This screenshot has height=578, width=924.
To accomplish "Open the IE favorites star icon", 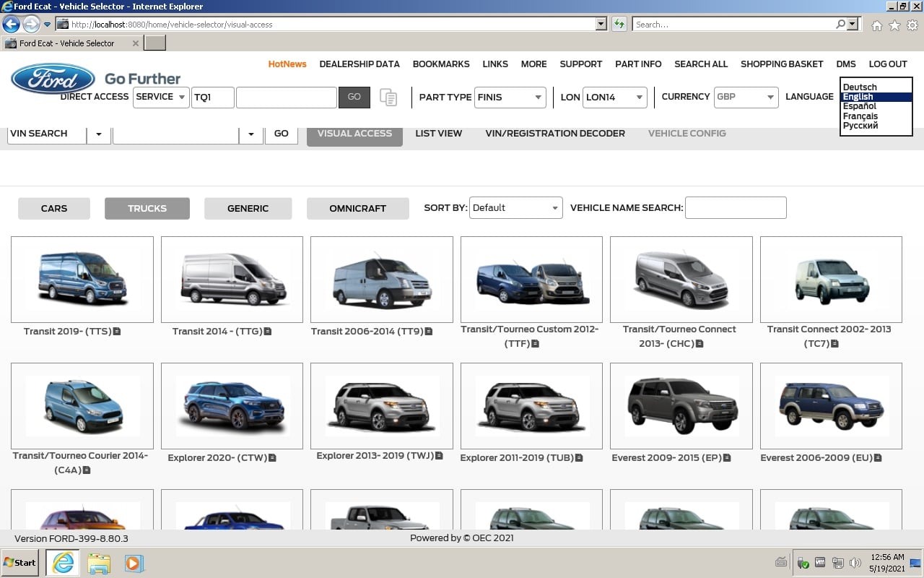I will tap(894, 25).
